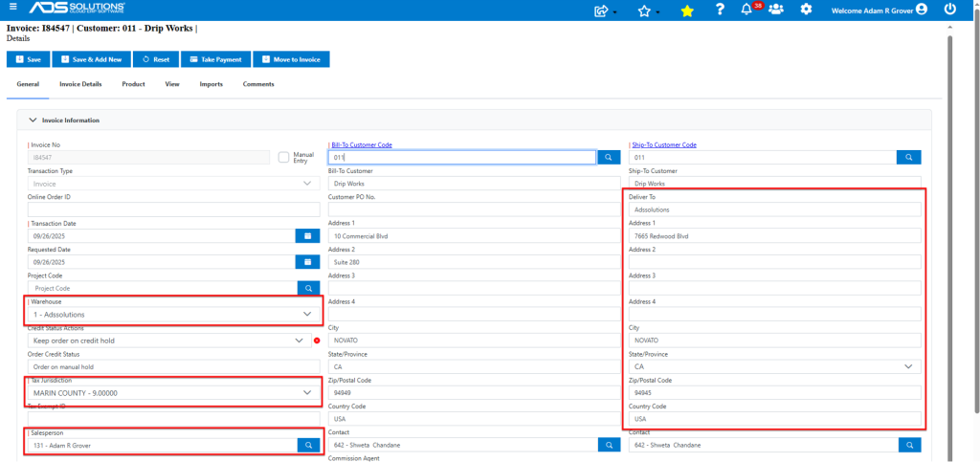
Task: Click the Customer PO No. field
Action: (x=475, y=209)
